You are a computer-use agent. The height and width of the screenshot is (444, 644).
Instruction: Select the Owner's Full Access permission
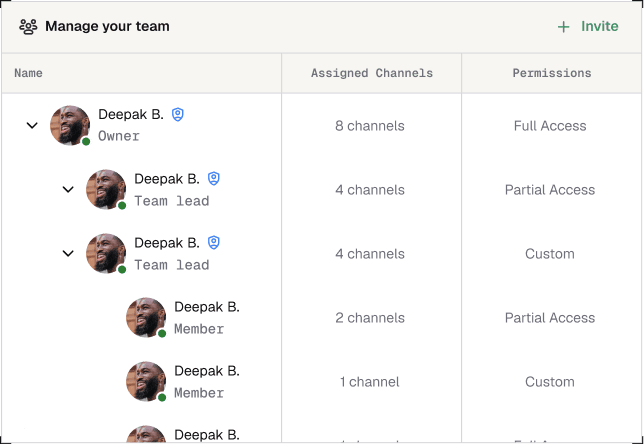[x=550, y=126]
